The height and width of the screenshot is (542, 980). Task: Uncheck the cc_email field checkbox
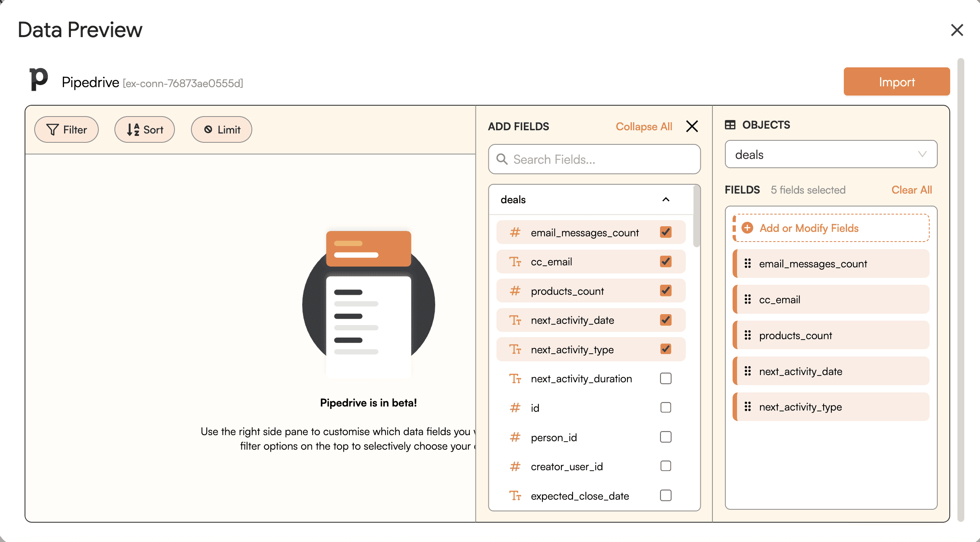[x=666, y=262]
